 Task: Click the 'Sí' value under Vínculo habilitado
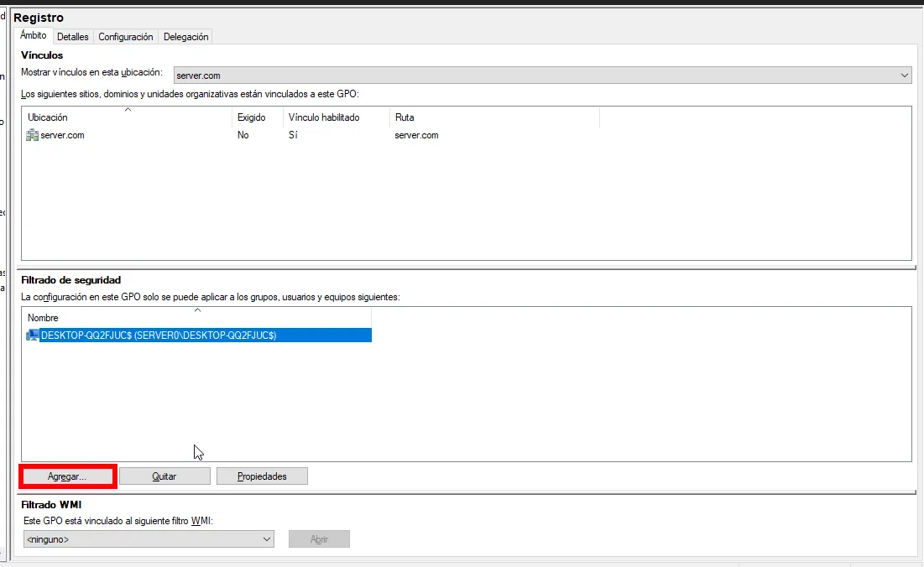click(293, 135)
